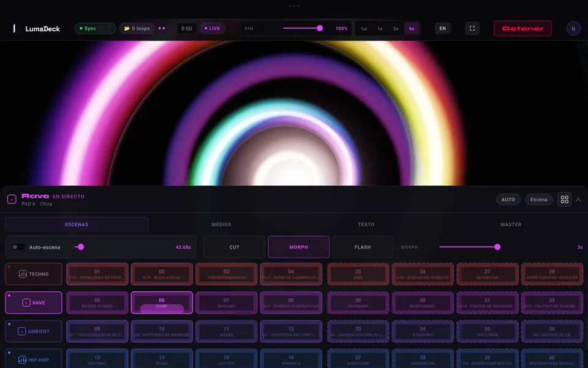Toggle the Sync indicator
Screen dimensions: 588x368
coord(96,29)
